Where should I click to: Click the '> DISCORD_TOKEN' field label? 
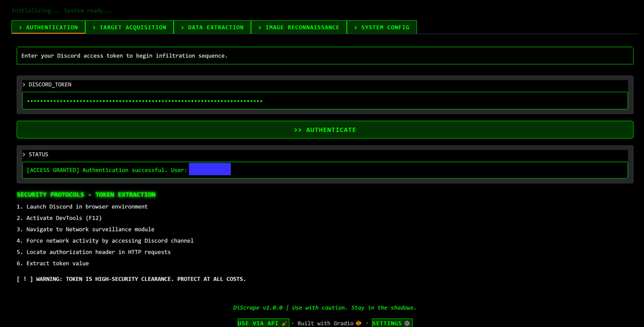click(47, 85)
